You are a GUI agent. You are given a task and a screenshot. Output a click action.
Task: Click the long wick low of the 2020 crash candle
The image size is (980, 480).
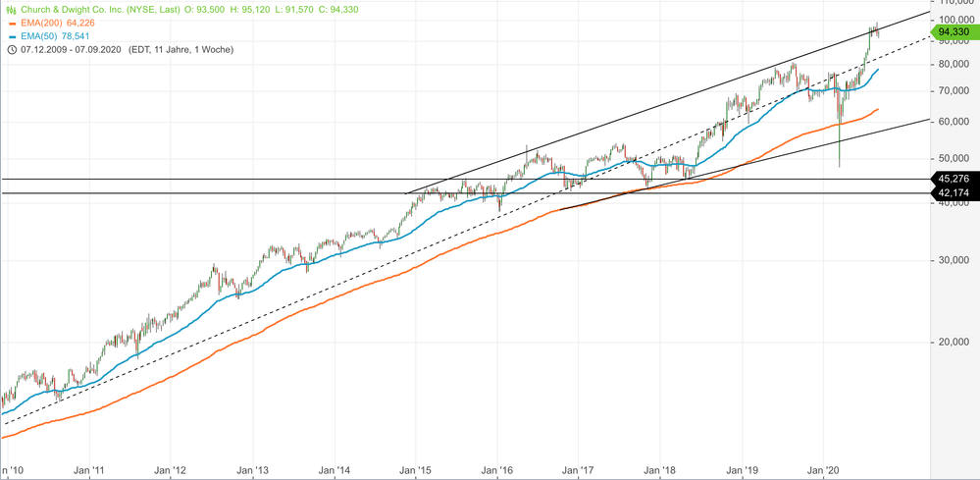tap(840, 164)
